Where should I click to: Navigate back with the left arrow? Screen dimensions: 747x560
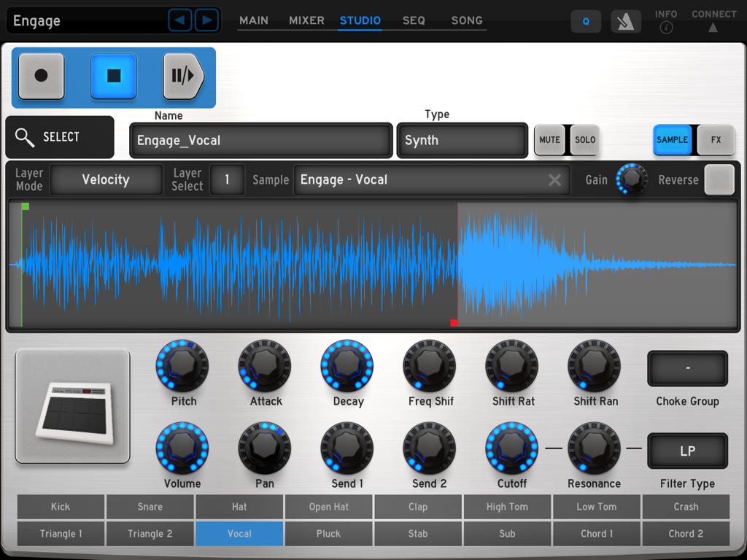180,20
